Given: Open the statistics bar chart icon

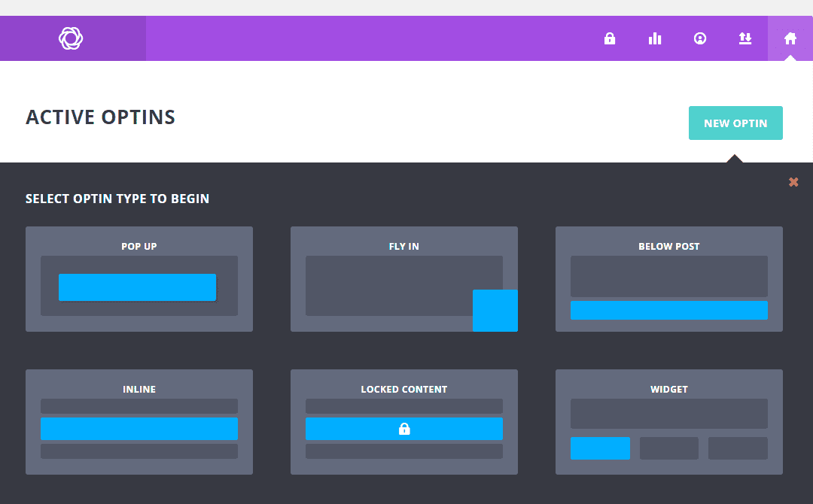Looking at the screenshot, I should point(655,38).
